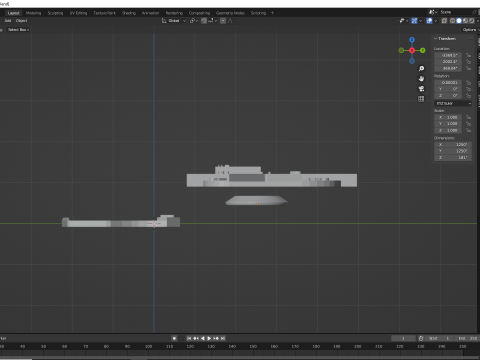480x360 pixels.
Task: Toggle lock on Rotation Y
Action: 468,89
